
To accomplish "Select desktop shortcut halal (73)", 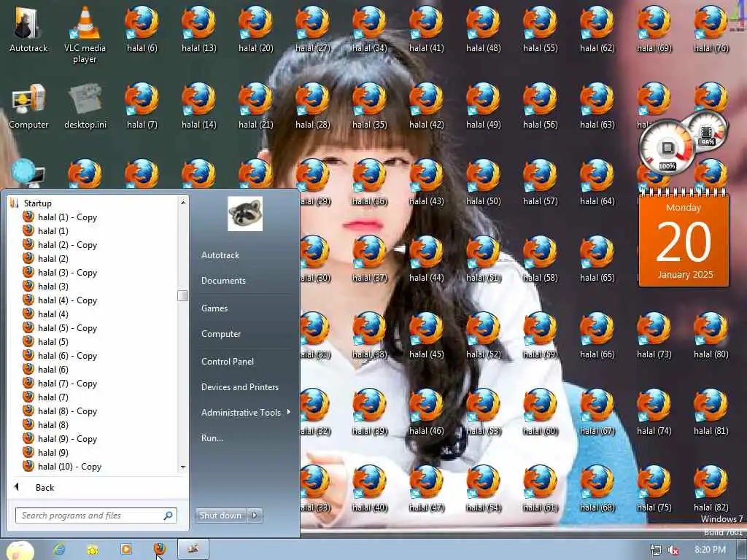I will (x=654, y=335).
